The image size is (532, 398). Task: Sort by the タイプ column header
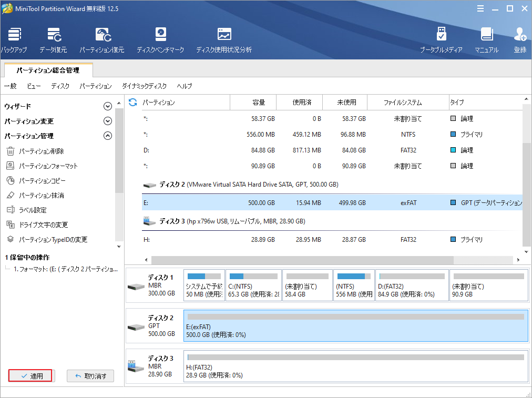coord(486,103)
